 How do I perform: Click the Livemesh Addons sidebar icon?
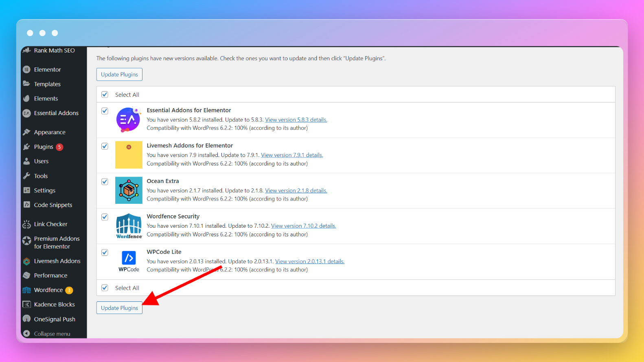27,261
